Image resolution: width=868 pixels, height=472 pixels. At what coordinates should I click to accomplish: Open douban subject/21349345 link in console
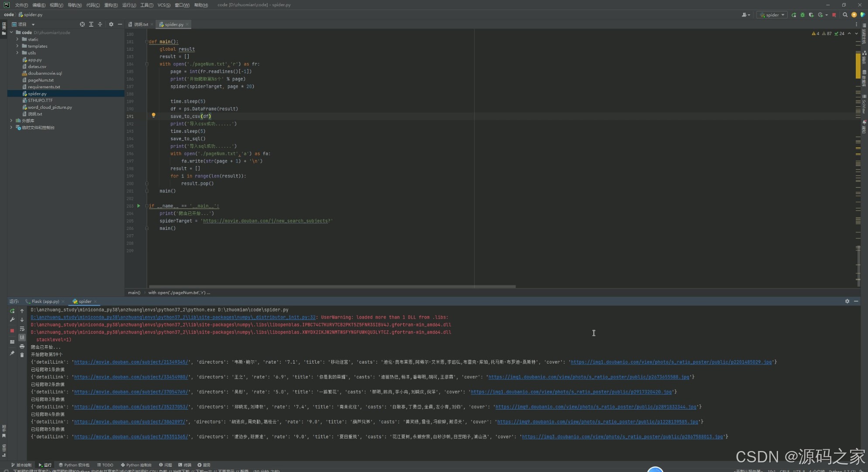click(x=131, y=362)
